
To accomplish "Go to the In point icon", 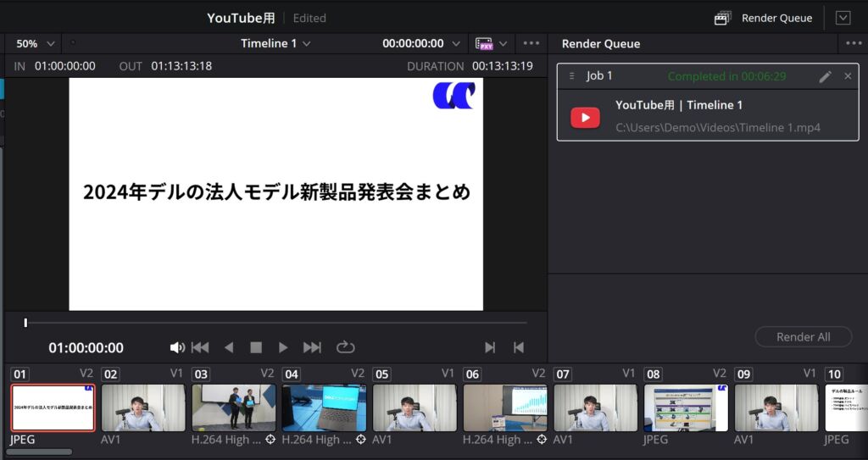I will point(490,347).
